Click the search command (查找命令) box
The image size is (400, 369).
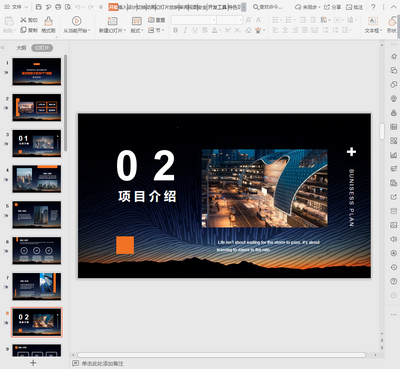click(268, 7)
